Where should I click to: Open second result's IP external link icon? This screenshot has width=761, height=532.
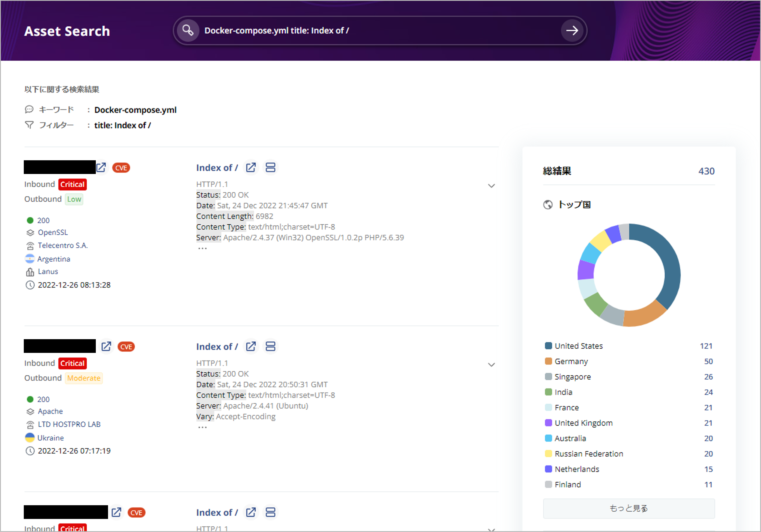(x=106, y=346)
